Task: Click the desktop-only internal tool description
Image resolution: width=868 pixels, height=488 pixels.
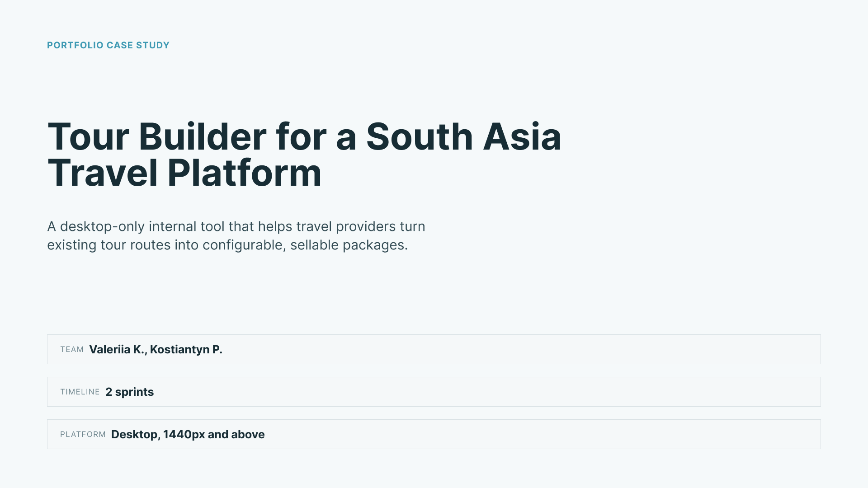Action: pyautogui.click(x=236, y=235)
